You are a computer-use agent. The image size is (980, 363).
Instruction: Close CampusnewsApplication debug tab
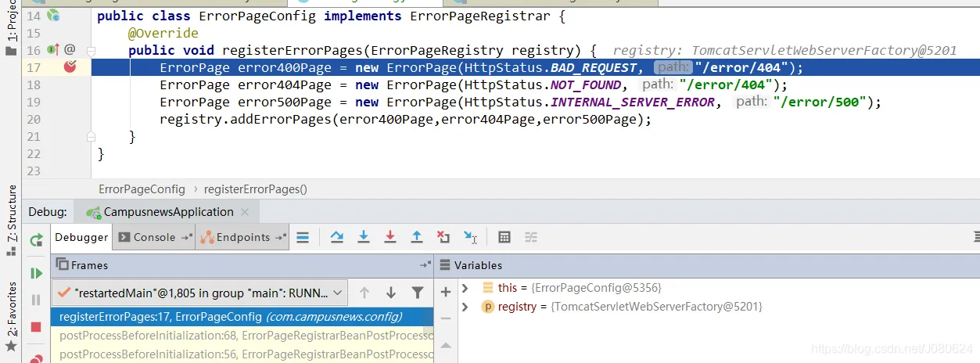245,212
